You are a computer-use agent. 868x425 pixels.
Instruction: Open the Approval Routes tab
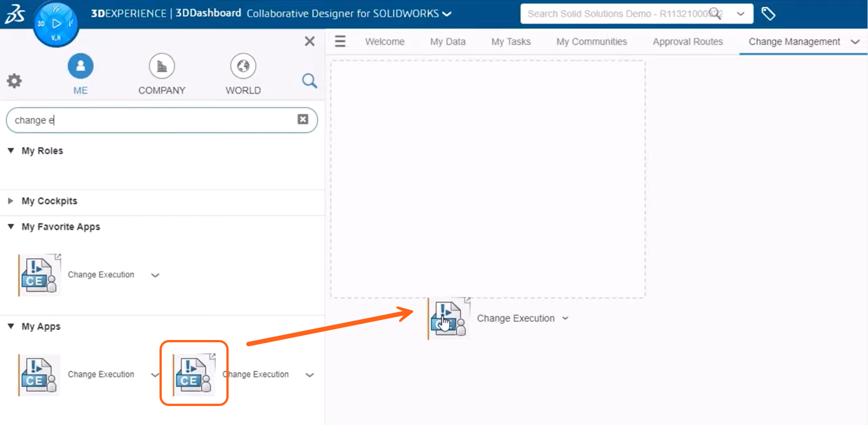click(687, 42)
